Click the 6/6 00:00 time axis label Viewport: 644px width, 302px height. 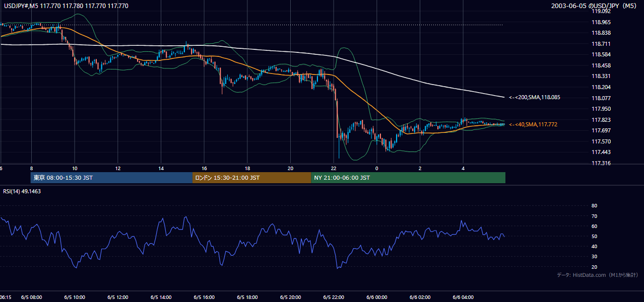tap(377, 297)
